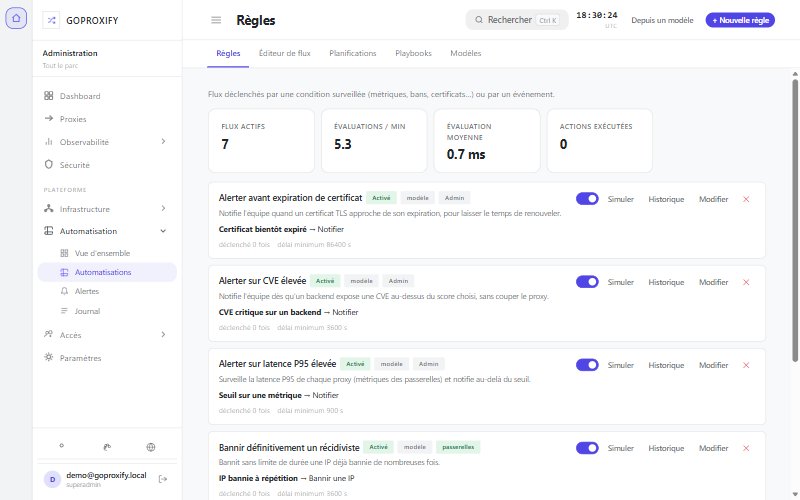
Task: Click Modifier on the CVE élevée rule
Action: pyautogui.click(x=713, y=282)
